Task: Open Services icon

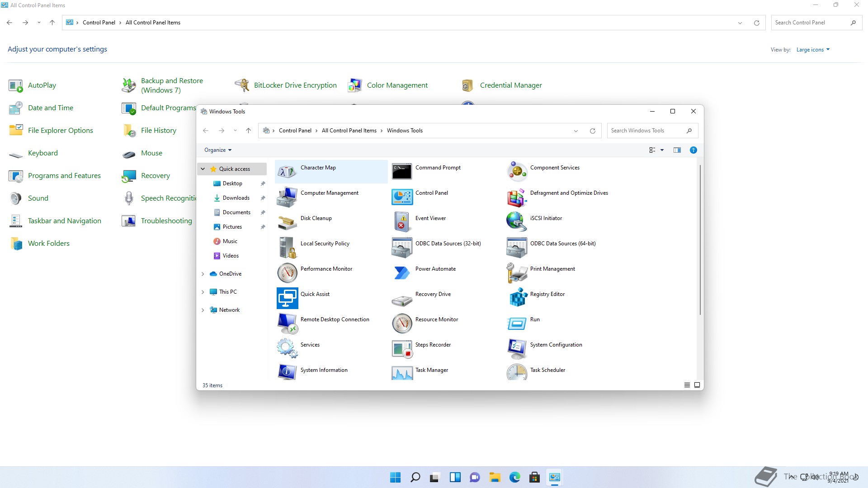Action: tap(287, 349)
